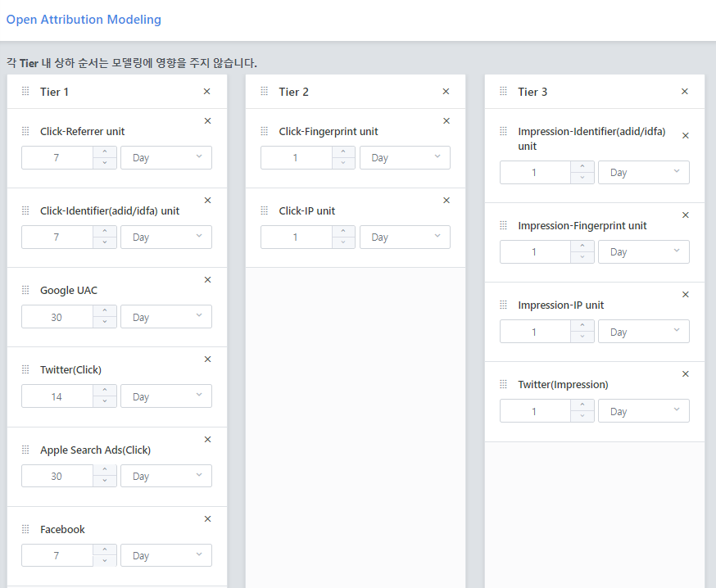Increase the Click-IP unit window value

click(x=343, y=232)
